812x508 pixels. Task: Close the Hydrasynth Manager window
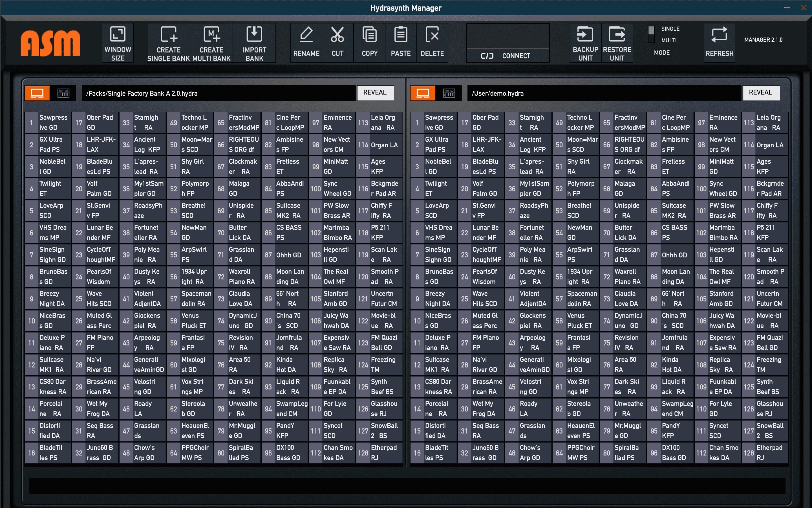tap(804, 8)
